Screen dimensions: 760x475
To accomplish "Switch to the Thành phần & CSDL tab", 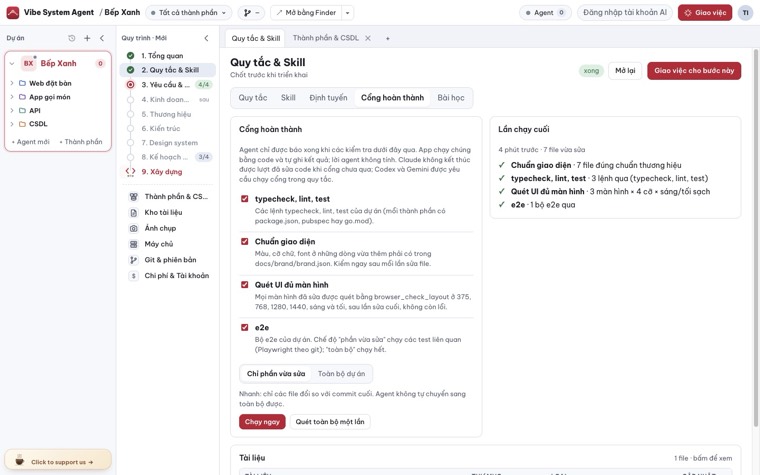I will pos(326,38).
